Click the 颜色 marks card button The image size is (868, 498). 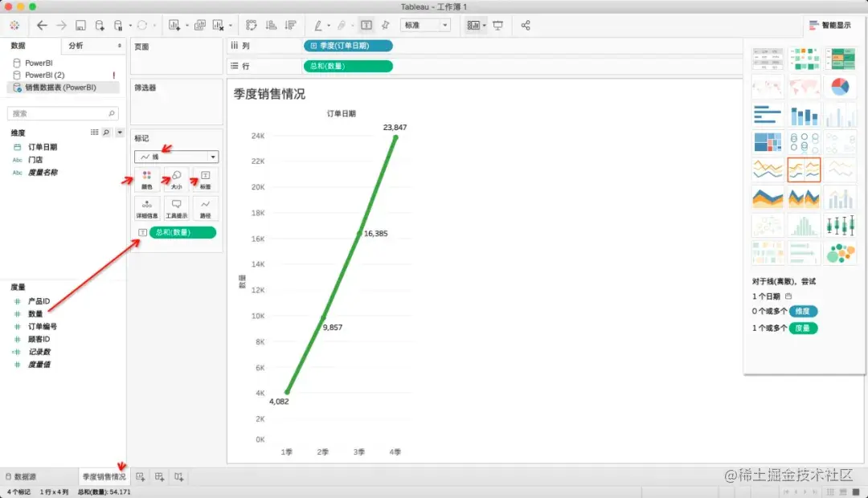pyautogui.click(x=147, y=180)
